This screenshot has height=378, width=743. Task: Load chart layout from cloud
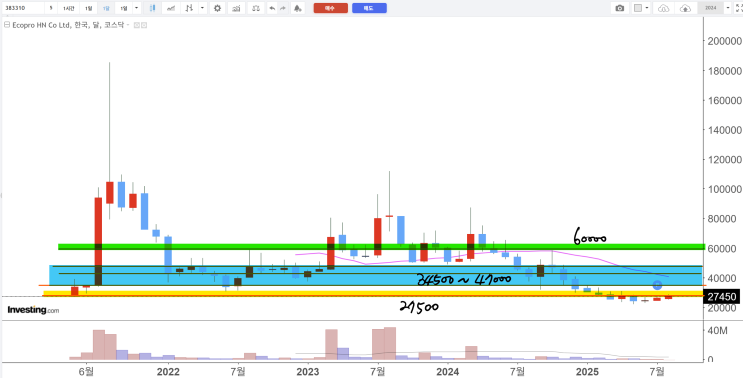(x=664, y=8)
